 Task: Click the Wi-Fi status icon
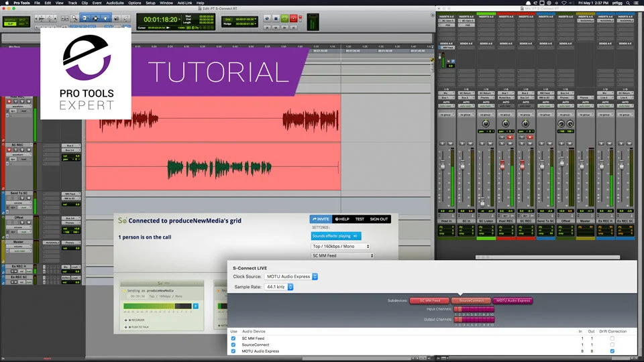point(564,3)
